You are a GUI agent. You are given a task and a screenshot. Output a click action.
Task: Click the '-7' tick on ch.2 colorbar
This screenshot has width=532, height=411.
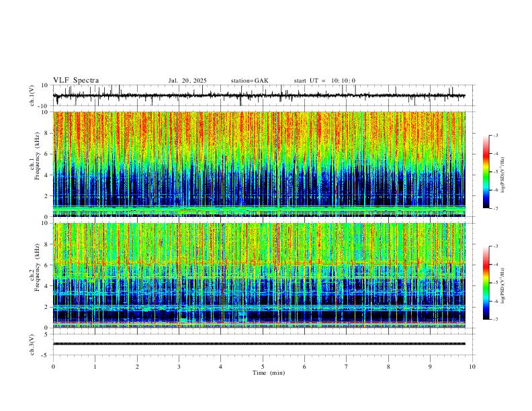495,320
